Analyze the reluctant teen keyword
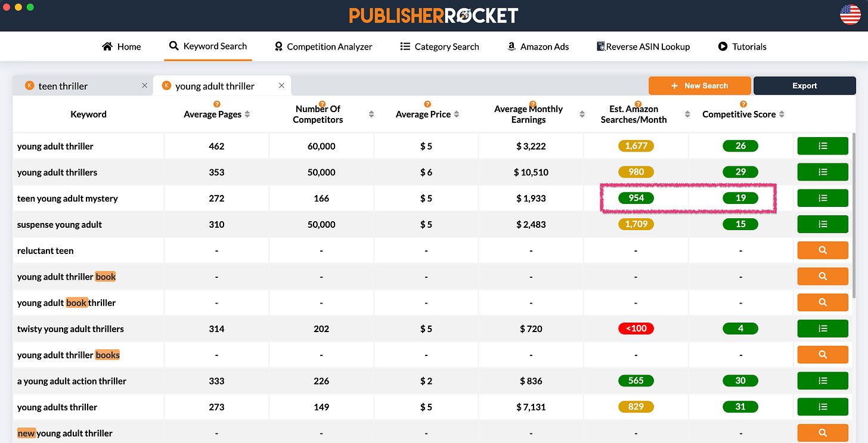This screenshot has height=443, width=868. tap(823, 250)
